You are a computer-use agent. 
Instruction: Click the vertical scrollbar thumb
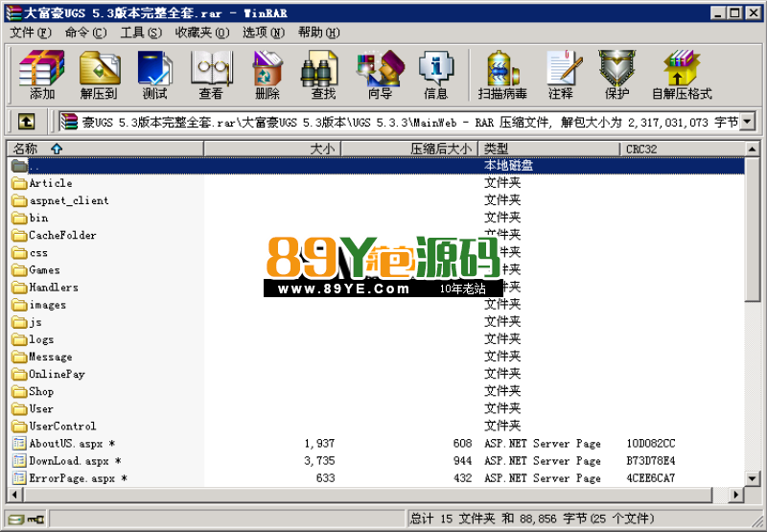coord(753,229)
